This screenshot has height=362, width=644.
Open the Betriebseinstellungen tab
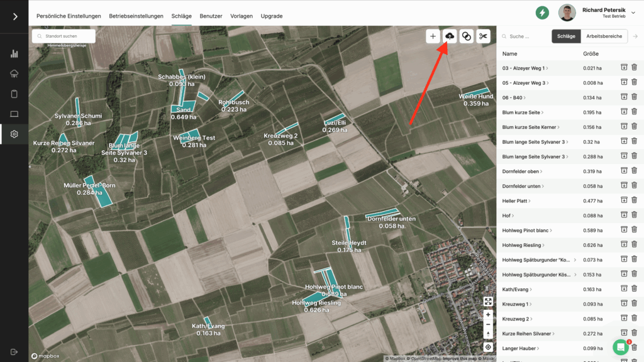(x=136, y=16)
